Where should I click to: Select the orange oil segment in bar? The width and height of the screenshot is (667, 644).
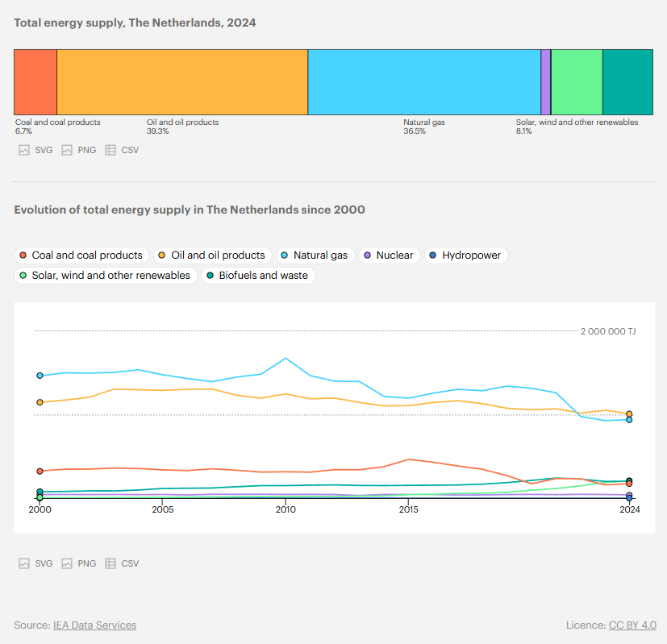[x=182, y=82]
